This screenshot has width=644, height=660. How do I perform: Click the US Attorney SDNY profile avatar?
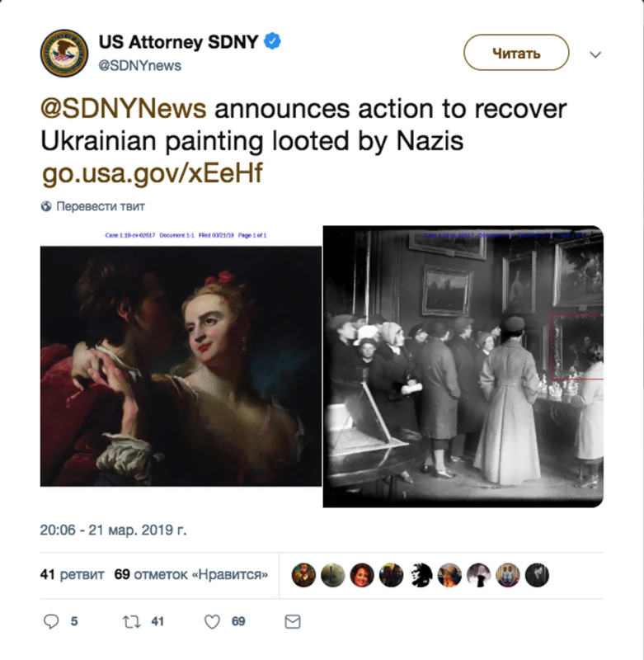click(x=64, y=53)
